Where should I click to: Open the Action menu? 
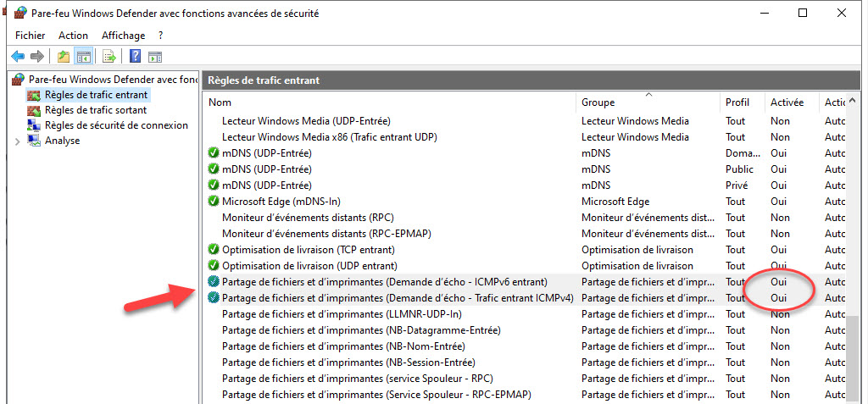coord(73,36)
